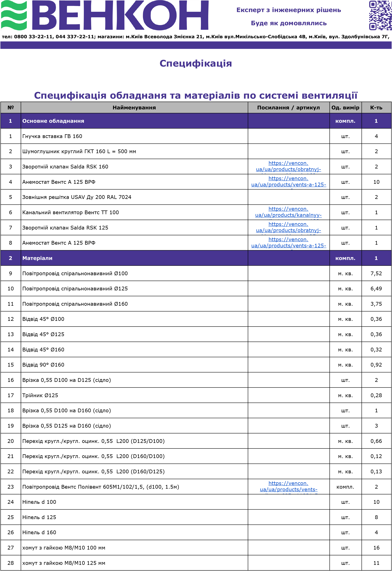Click the Найменування column header

[134, 108]
